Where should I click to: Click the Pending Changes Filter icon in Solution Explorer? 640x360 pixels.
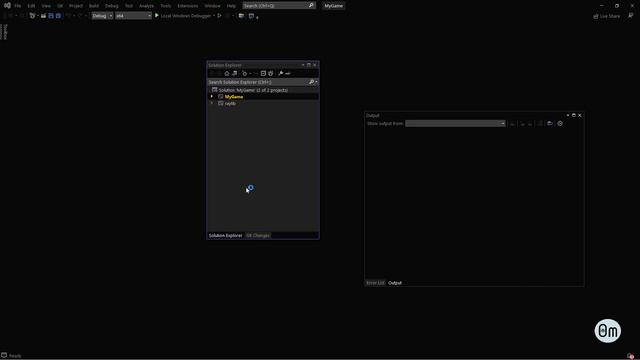pyautogui.click(x=244, y=73)
